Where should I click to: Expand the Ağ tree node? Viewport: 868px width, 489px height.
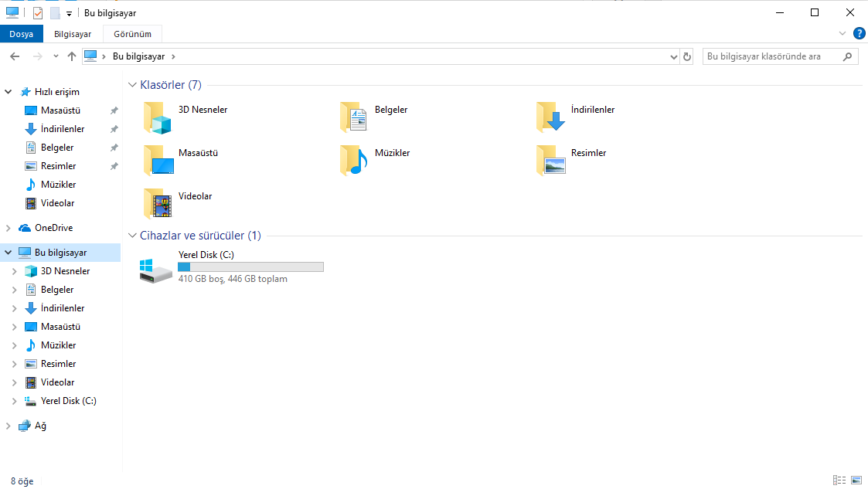[9, 426]
